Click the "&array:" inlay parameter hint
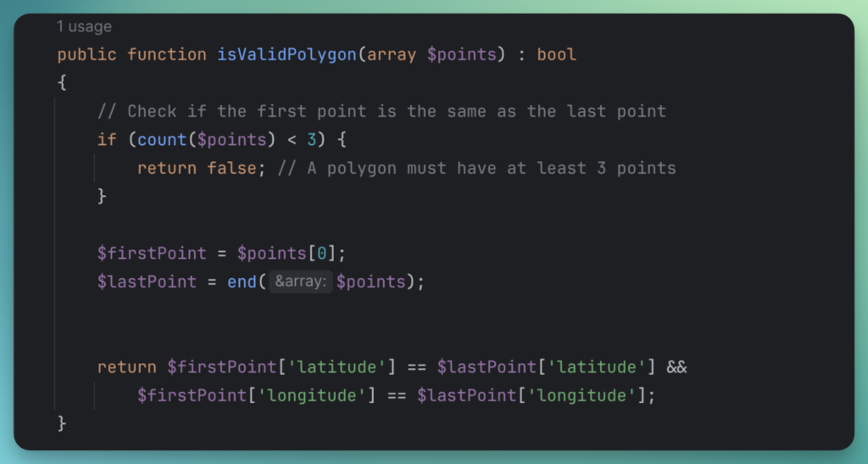 (300, 282)
